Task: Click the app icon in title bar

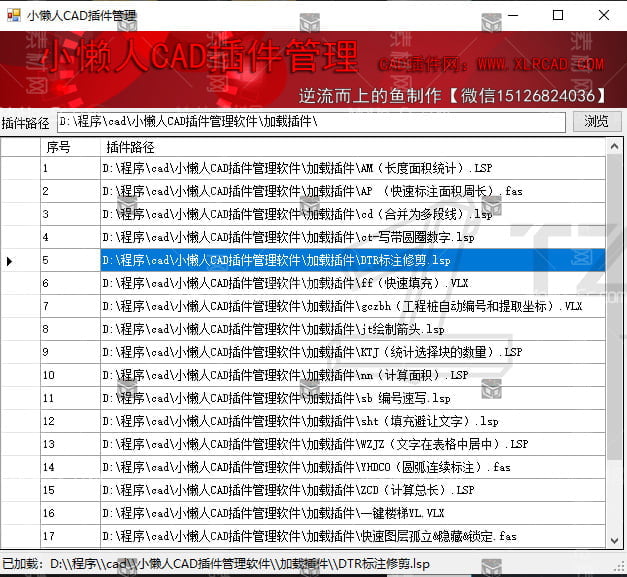Action: point(13,15)
